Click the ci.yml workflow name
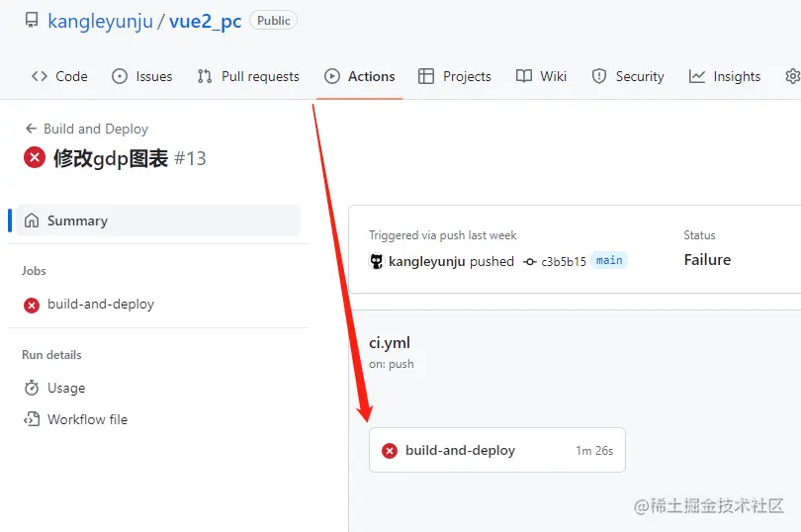Image resolution: width=801 pixels, height=532 pixels. [x=390, y=343]
